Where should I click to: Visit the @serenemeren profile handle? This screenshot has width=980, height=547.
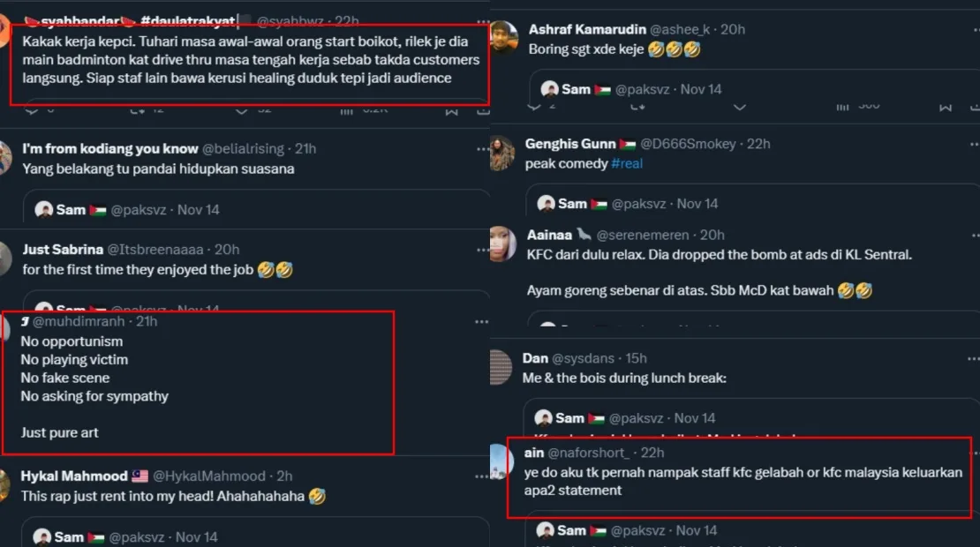646,235
